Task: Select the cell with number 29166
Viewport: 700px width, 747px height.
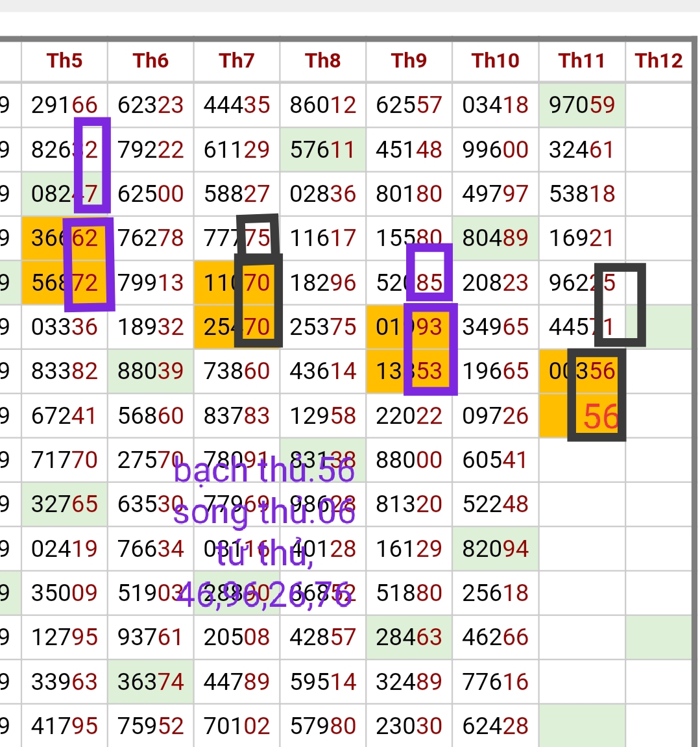Action: pos(64,105)
